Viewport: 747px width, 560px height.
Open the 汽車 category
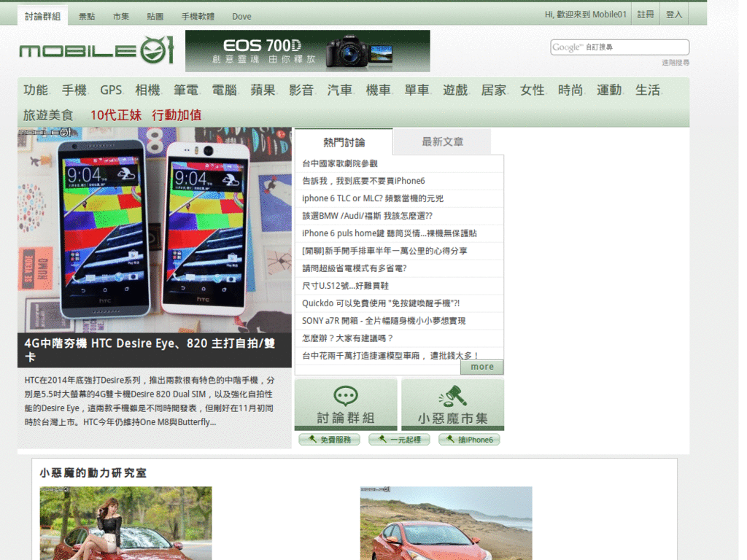coord(340,90)
